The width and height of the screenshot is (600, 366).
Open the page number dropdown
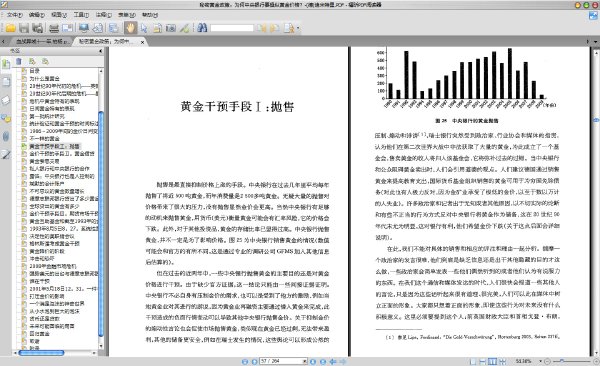click(305, 361)
